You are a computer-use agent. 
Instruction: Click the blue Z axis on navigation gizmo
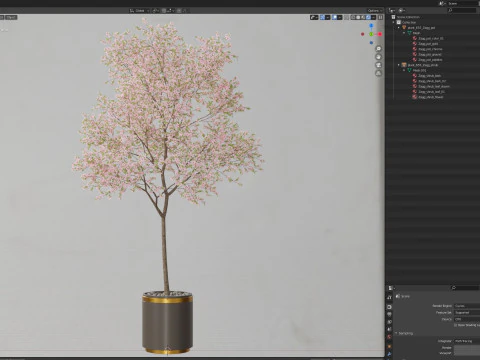point(371,25)
